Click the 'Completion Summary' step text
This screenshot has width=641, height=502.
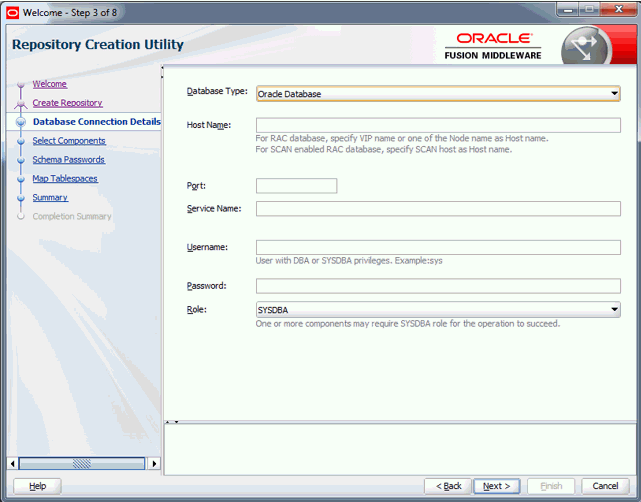click(x=72, y=216)
